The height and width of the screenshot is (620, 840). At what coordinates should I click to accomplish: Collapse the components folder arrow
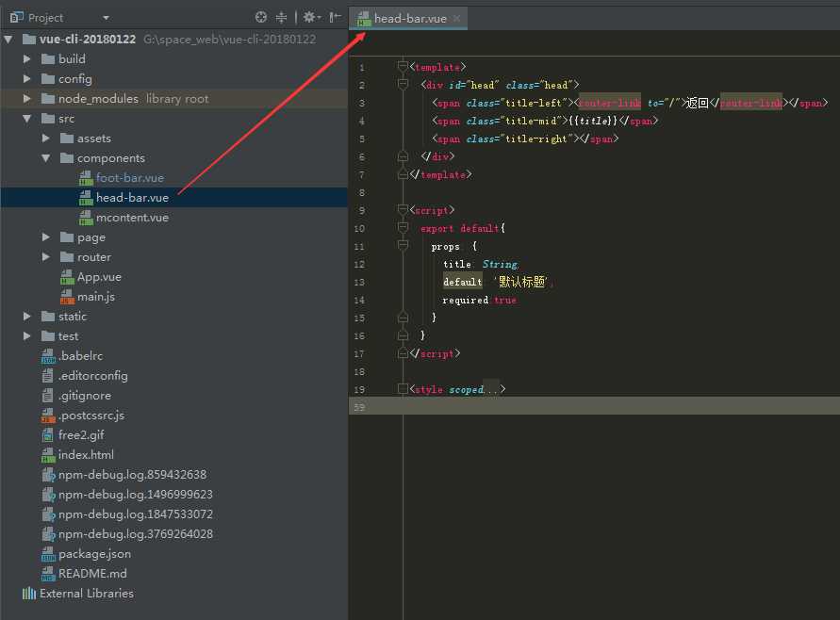[x=46, y=158]
